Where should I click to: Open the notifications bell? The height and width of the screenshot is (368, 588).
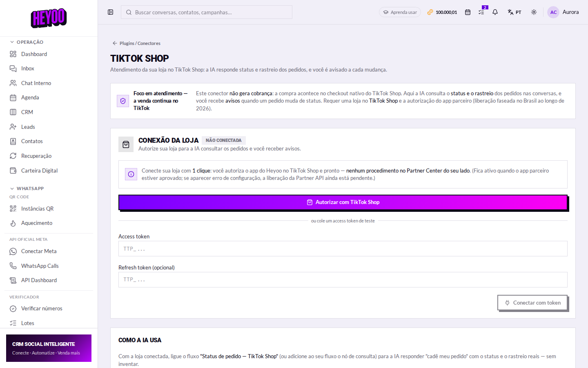495,12
